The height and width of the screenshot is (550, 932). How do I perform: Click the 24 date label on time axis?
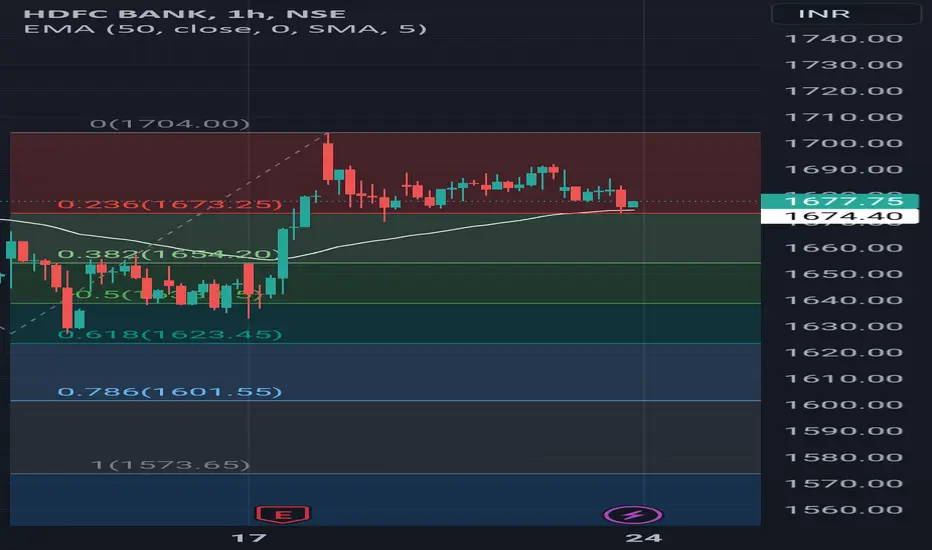pos(644,538)
